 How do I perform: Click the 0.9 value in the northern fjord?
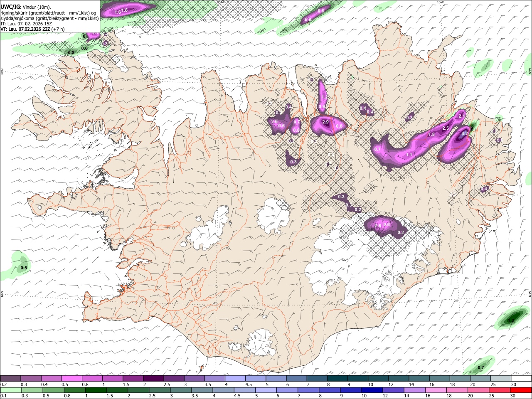[x=322, y=107]
